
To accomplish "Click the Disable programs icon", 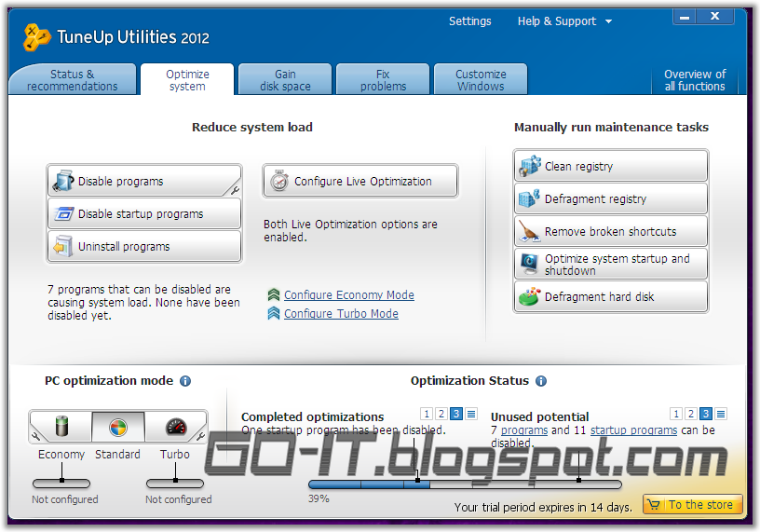I will [63, 181].
